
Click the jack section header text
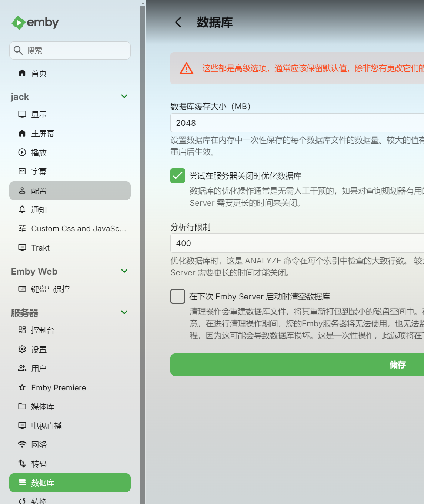pos(20,97)
